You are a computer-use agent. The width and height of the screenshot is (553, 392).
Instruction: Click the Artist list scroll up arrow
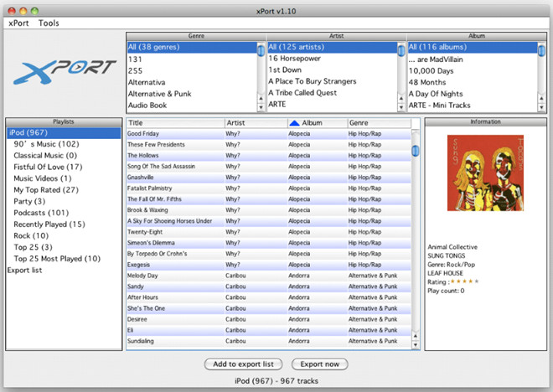point(401,98)
